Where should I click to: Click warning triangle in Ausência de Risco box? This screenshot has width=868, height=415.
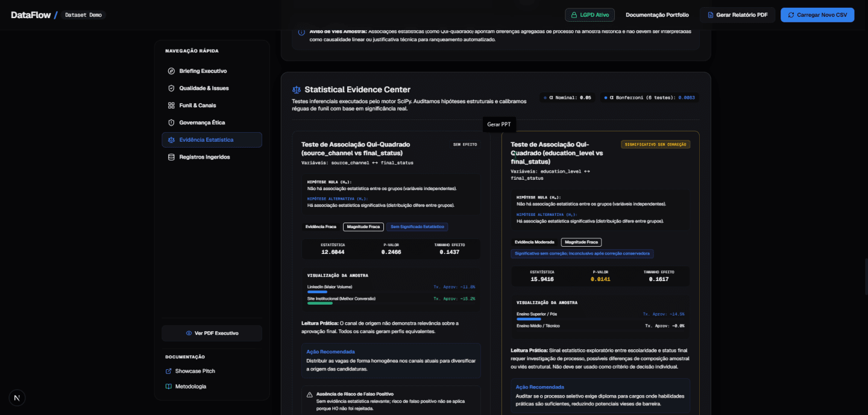coord(309,394)
